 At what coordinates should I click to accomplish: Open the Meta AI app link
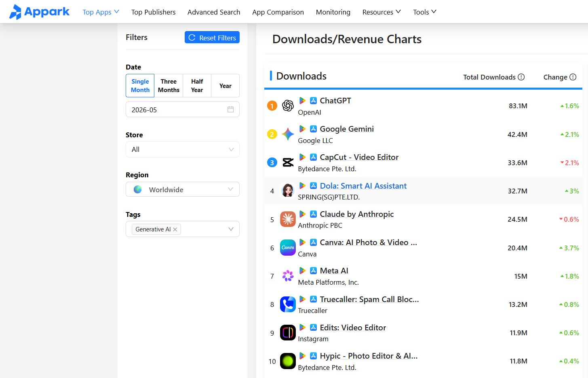point(334,271)
